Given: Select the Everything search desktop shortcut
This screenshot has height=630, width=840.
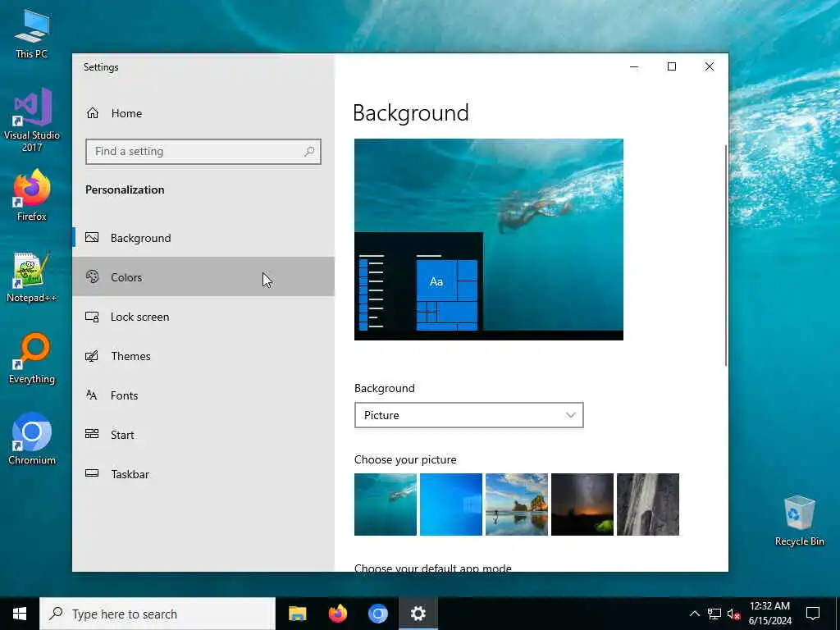Looking at the screenshot, I should click(32, 358).
